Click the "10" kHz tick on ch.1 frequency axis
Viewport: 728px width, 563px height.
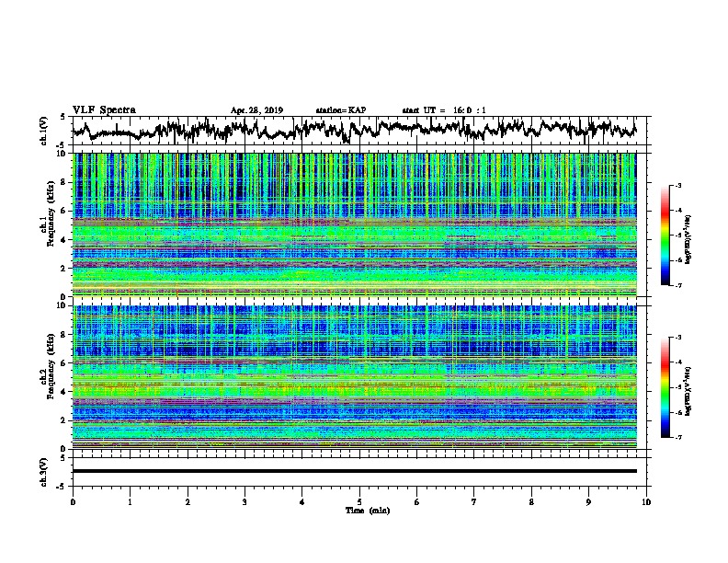tap(63, 155)
